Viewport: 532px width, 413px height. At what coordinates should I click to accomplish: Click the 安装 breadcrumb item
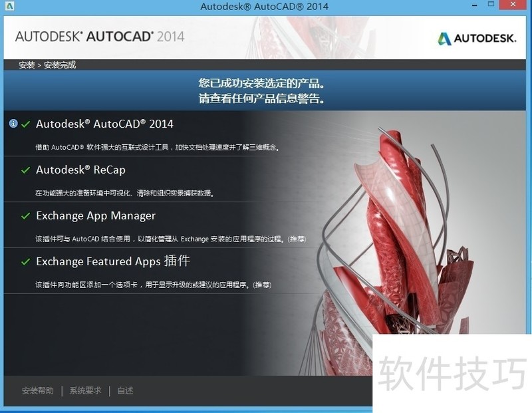point(27,65)
